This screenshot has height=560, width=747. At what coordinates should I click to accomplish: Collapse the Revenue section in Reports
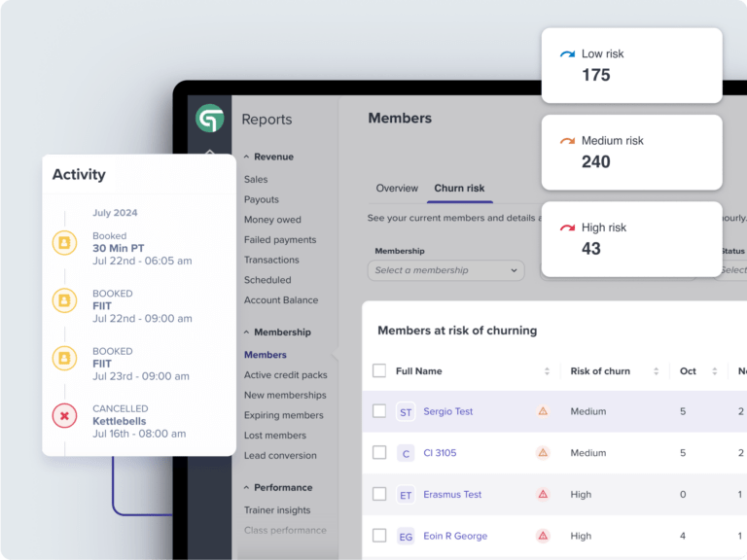pos(247,157)
